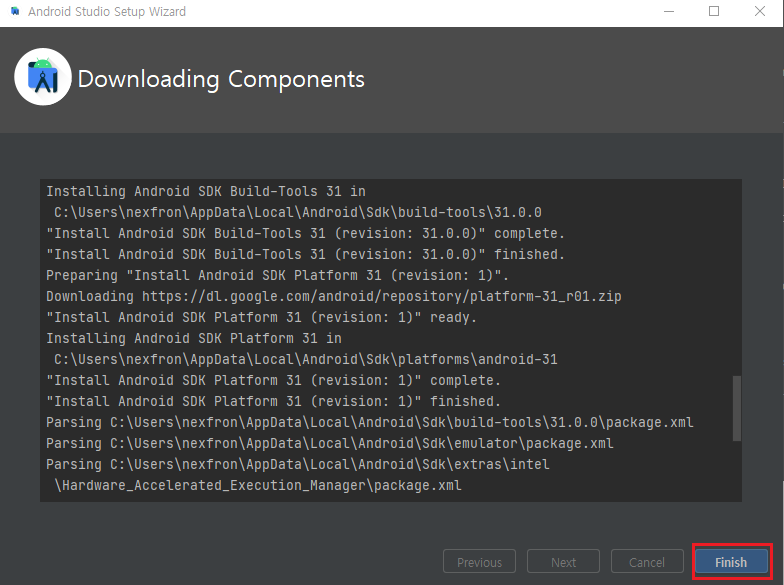Click the build-tools\31.0.0 path line

point(298,212)
